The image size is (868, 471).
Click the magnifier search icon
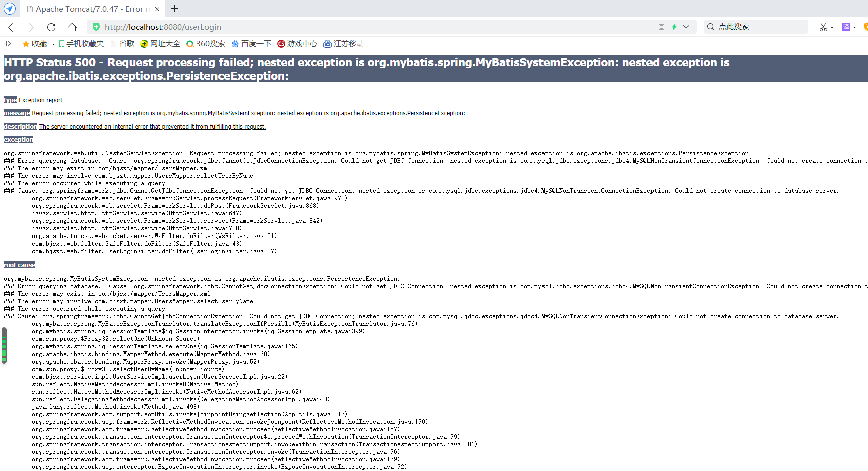click(711, 27)
